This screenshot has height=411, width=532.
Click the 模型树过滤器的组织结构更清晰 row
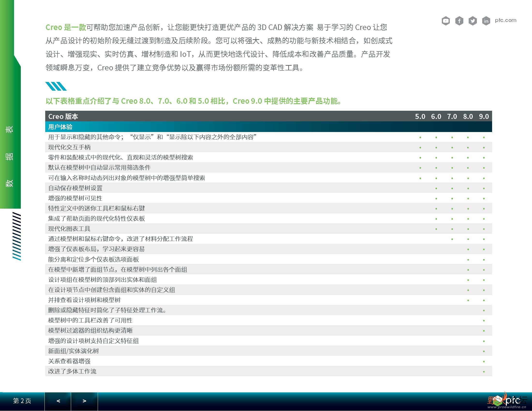268,330
